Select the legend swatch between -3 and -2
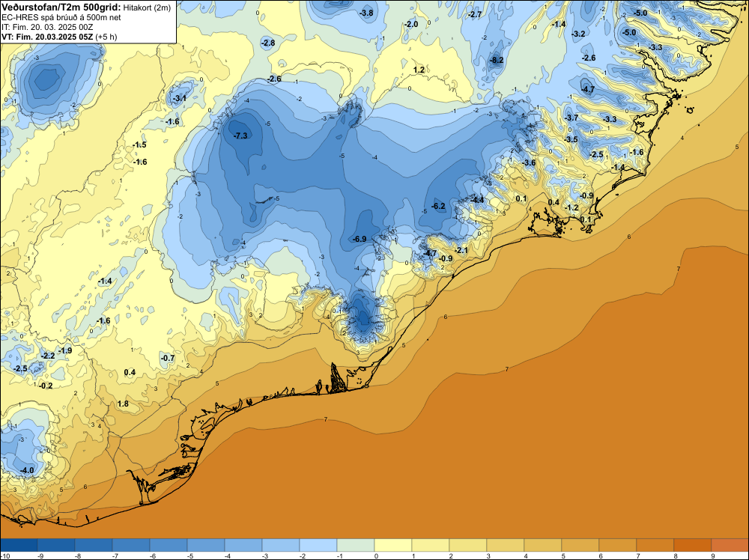The height and width of the screenshot is (560, 749). 281,545
